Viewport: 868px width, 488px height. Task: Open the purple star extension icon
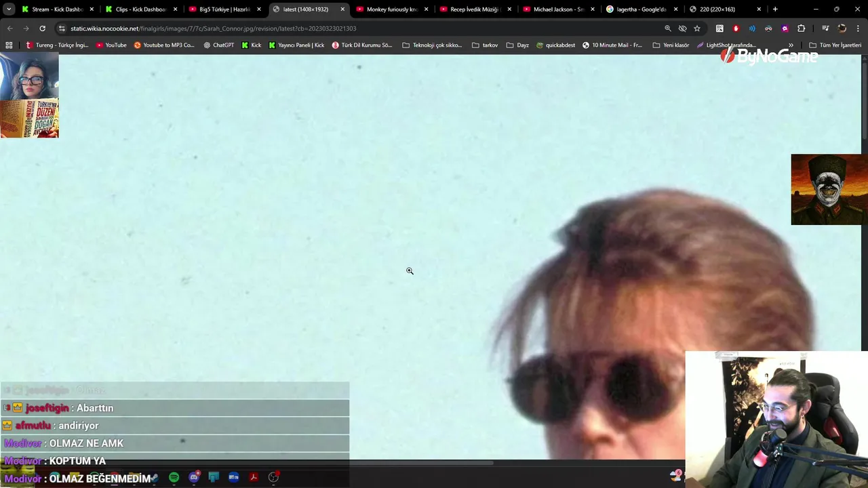(785, 28)
